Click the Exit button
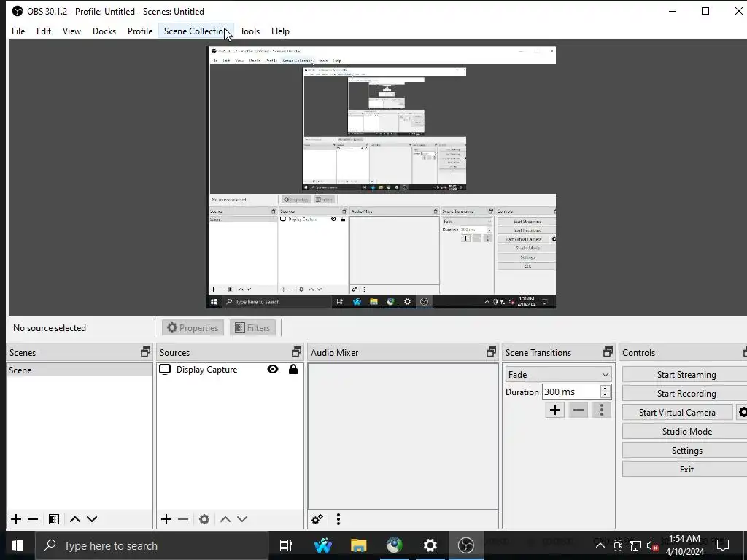 point(686,469)
